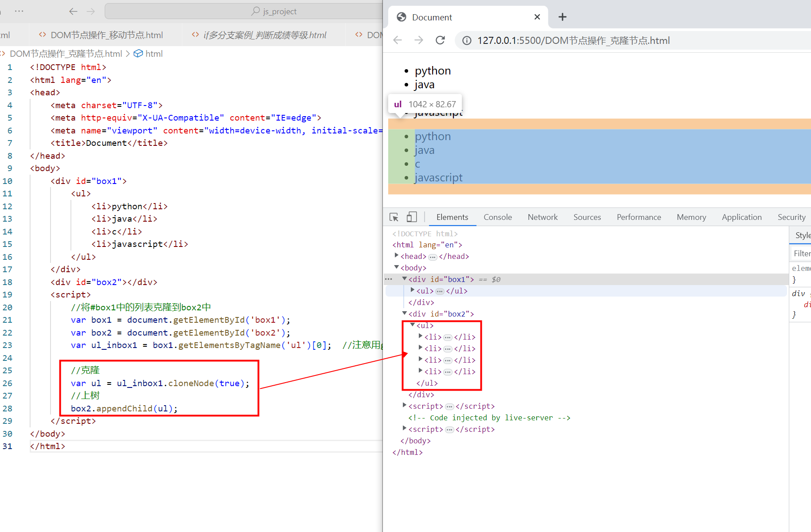This screenshot has width=811, height=532.
Task: Reload the browser page
Action: tap(440, 40)
